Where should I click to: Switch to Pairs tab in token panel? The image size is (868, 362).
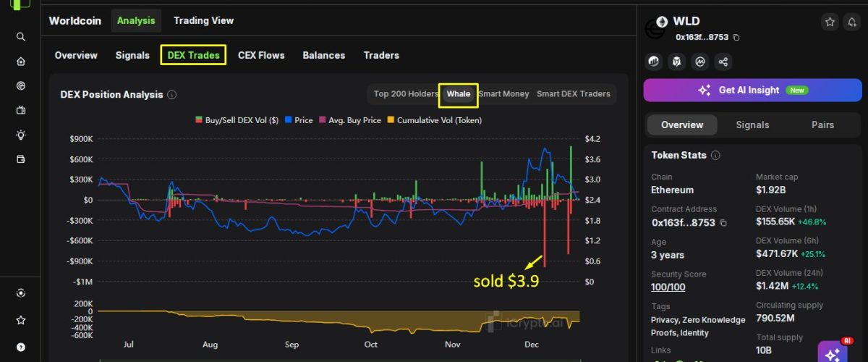pos(822,125)
